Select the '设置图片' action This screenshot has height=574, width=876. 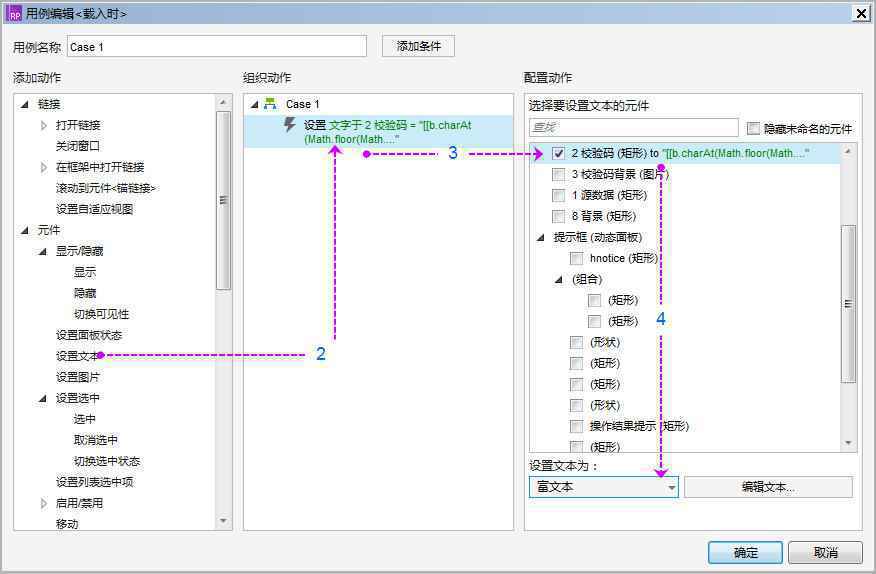[x=78, y=377]
